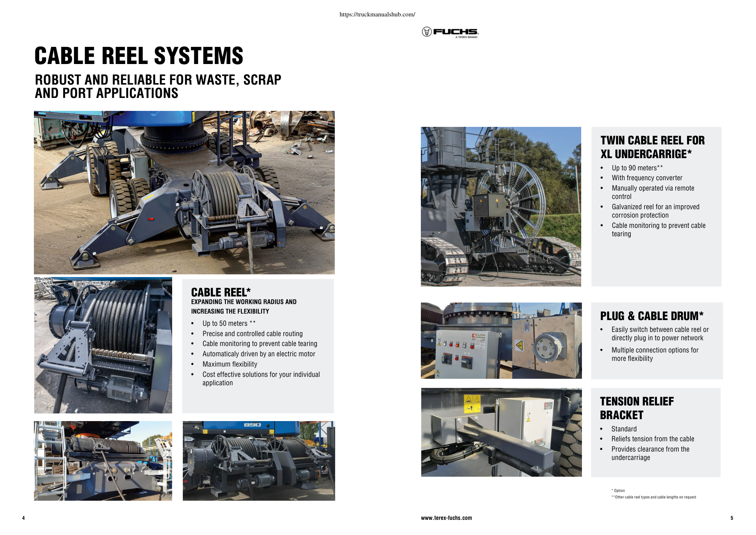Image resolution: width=756 pixels, height=535 pixels.
Task: Click "Cost effective solutions for your individual" bullet
Action: (x=261, y=375)
